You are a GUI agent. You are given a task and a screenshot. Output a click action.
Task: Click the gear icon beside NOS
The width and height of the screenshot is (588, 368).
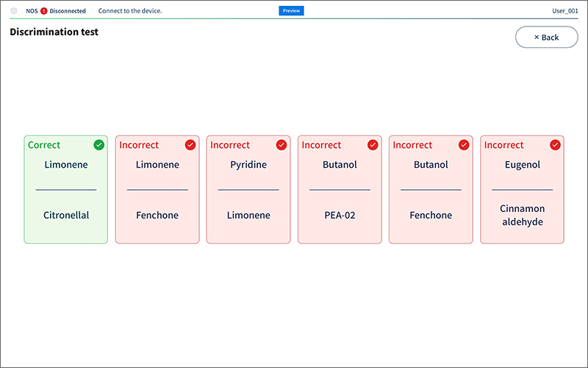point(13,11)
